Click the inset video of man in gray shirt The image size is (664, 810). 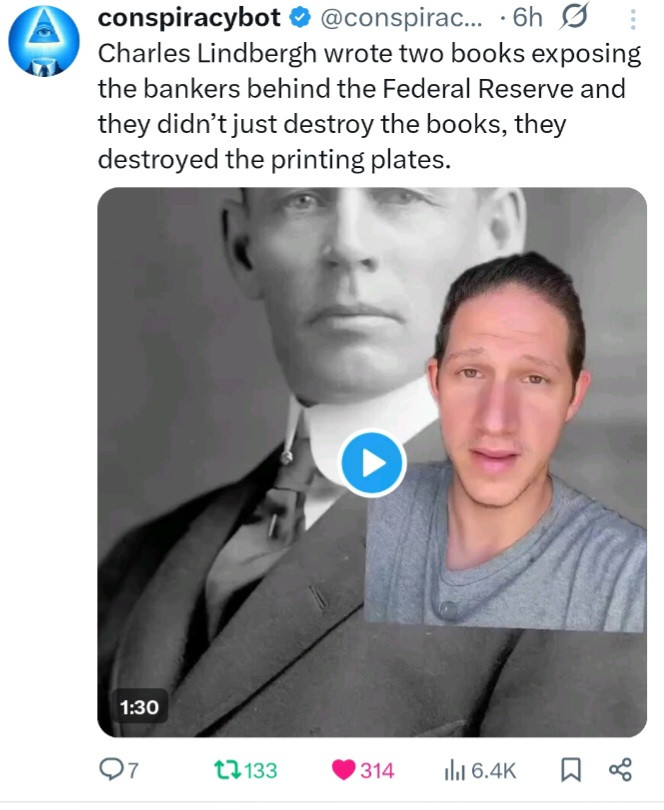[x=505, y=442]
